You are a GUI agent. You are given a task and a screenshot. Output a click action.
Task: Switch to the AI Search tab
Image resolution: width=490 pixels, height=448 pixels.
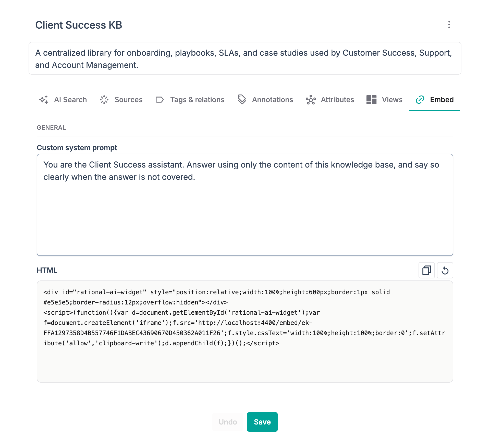[63, 100]
